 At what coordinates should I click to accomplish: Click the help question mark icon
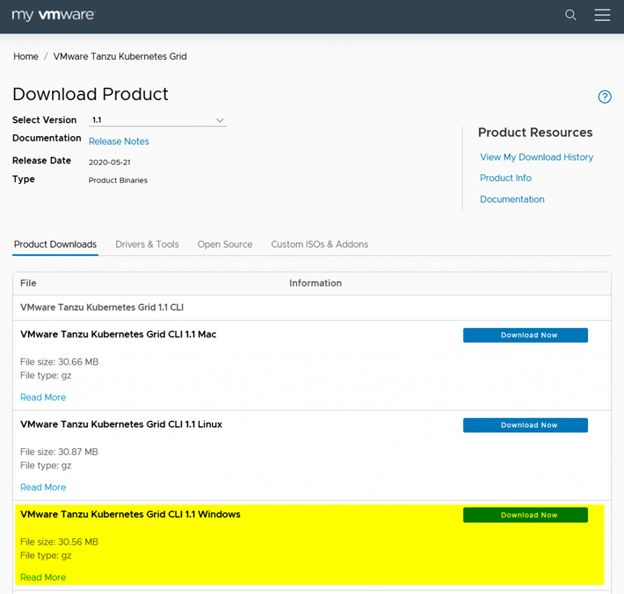coord(604,97)
